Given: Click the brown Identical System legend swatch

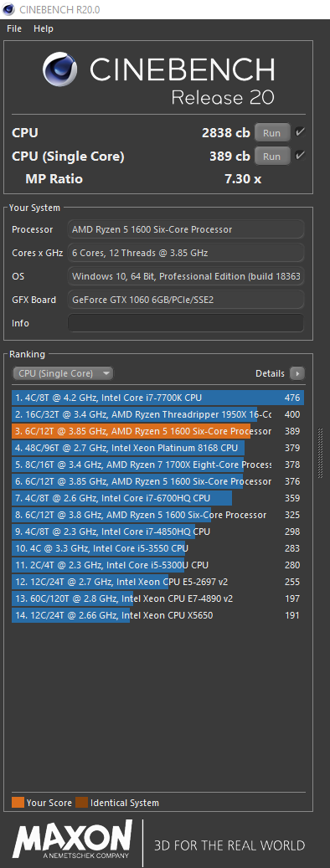Looking at the screenshot, I should click(81, 803).
